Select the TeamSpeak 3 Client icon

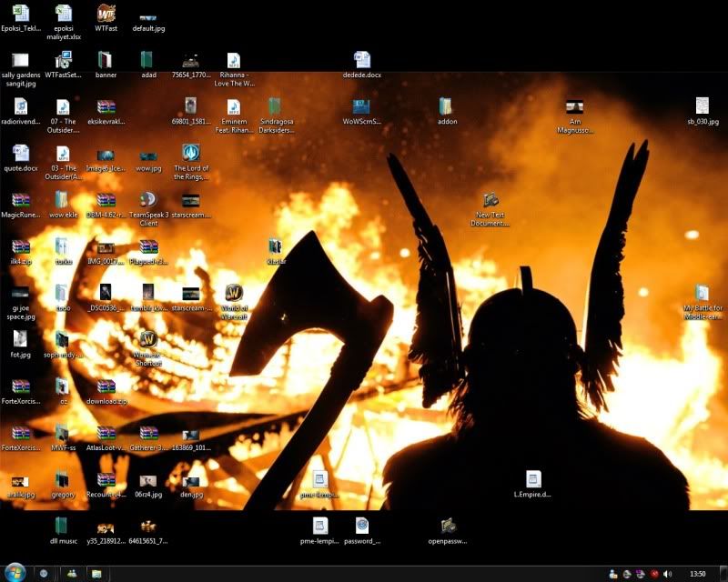(148, 200)
